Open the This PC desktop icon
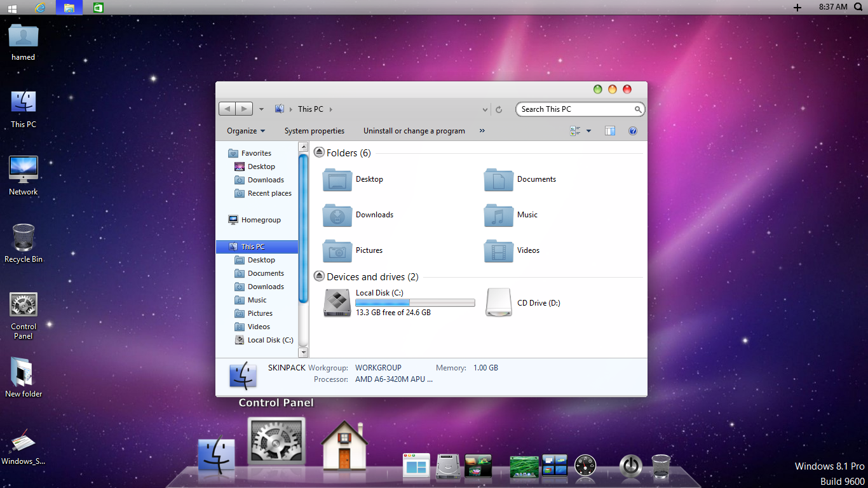 [x=24, y=109]
